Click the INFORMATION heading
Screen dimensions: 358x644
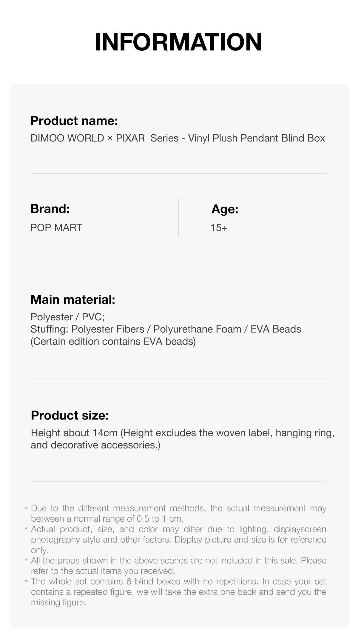[178, 42]
